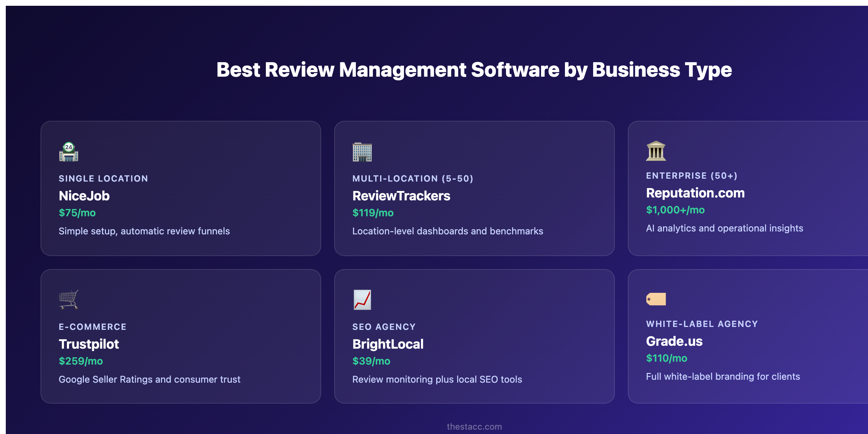Click the Trustpilot product name
This screenshot has height=434, width=868.
coord(89,344)
